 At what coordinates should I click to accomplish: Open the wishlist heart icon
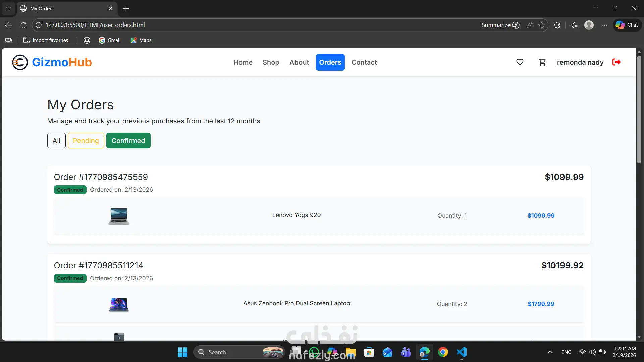tap(520, 62)
